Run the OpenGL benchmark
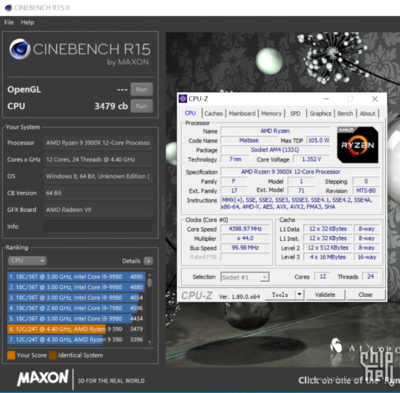400x393 pixels. tap(142, 89)
